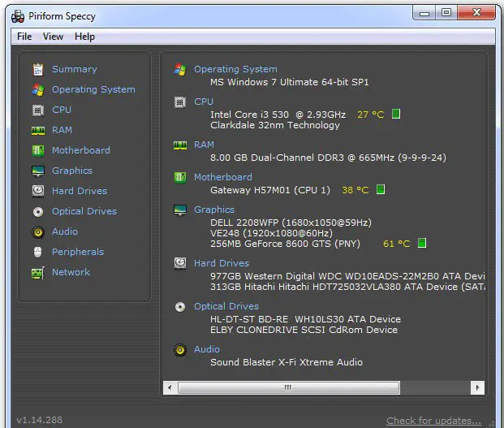The image size is (504, 428).
Task: Open Motherboard section from sidebar
Action: 81,150
